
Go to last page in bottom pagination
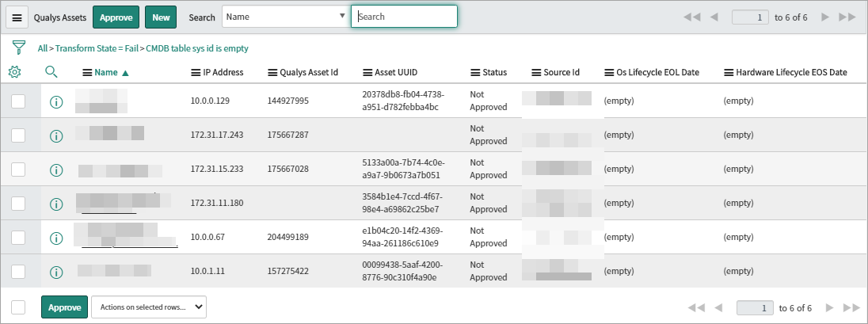click(x=852, y=308)
